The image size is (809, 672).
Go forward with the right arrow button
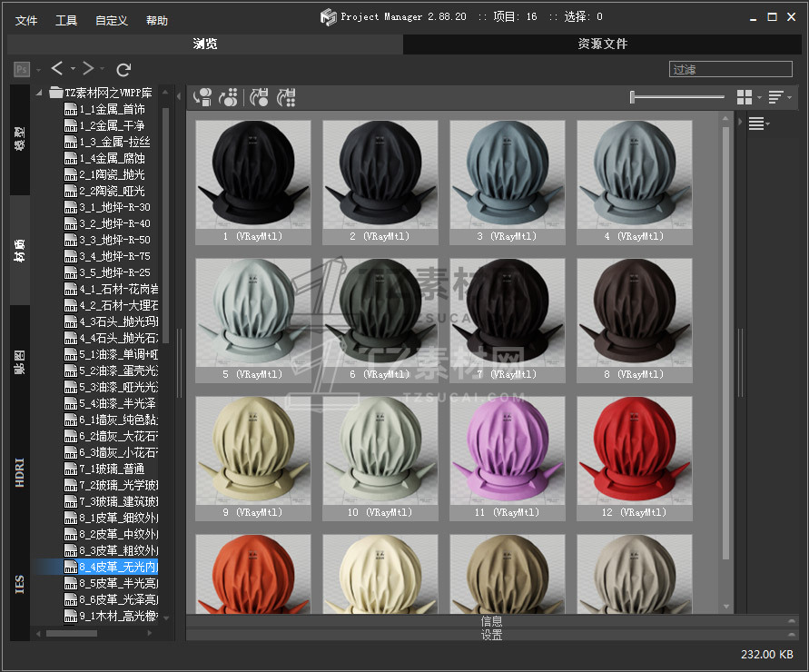(x=88, y=69)
